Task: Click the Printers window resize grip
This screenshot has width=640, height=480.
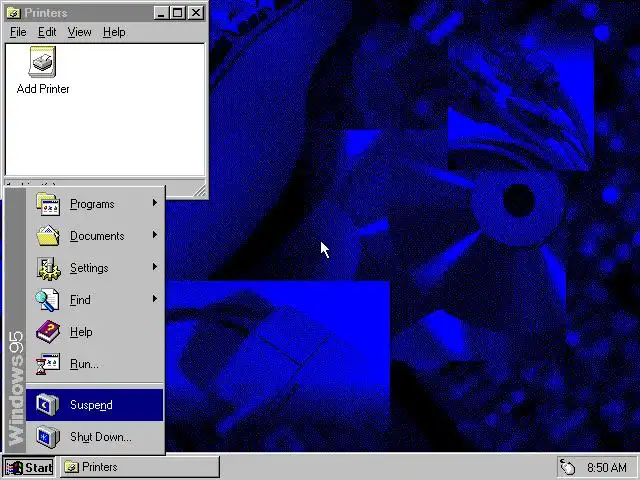Action: coord(199,190)
